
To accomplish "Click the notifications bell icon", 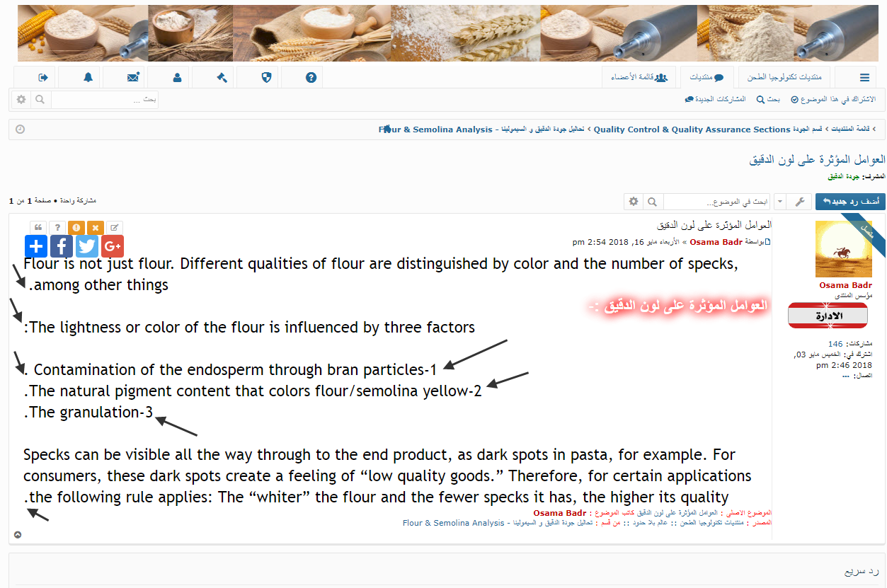I will pyautogui.click(x=88, y=77).
